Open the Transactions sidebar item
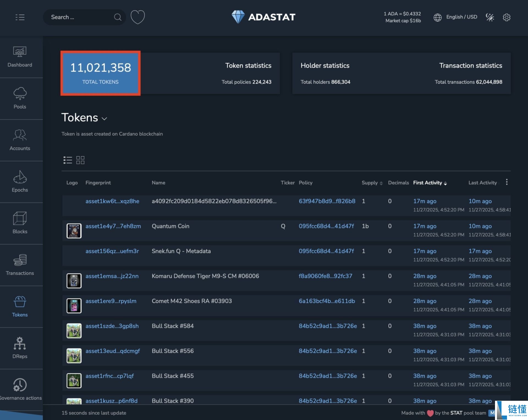Screen dimensions: 528x420 [x=20, y=265]
